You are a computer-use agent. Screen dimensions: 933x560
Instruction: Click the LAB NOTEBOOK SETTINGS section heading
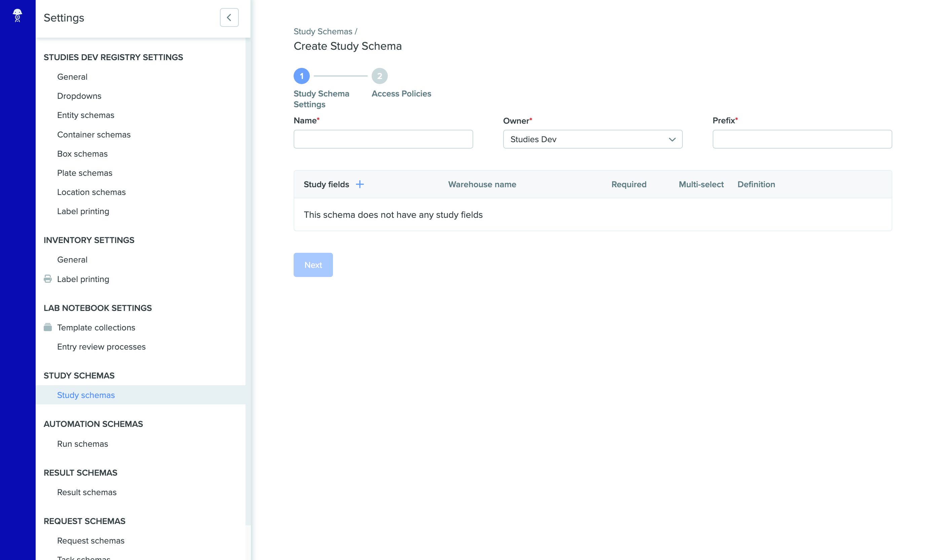tap(98, 308)
